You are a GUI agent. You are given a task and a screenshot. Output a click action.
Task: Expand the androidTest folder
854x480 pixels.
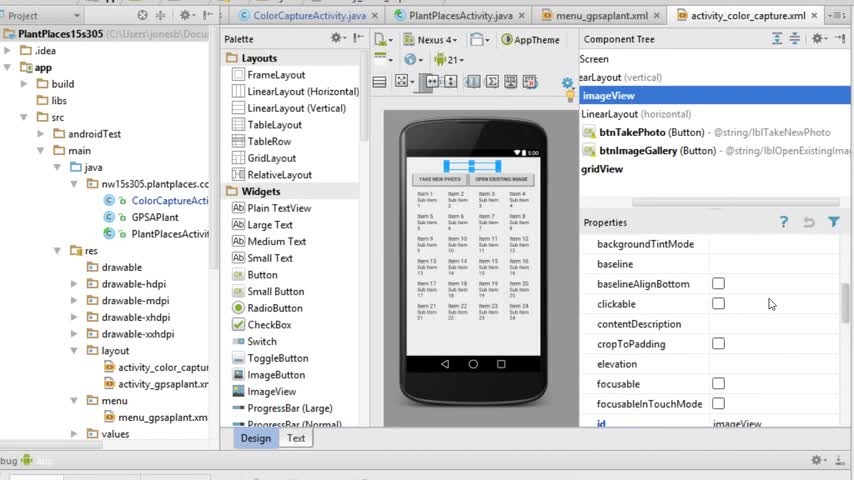click(41, 133)
